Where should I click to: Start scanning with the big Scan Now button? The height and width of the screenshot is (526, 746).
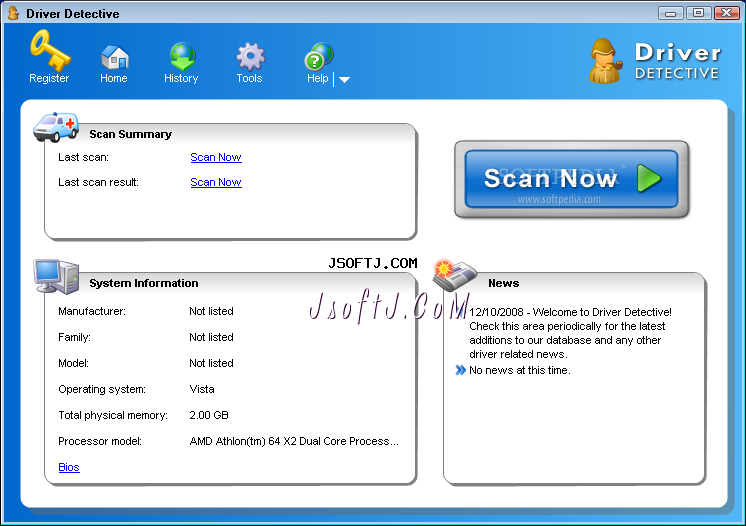571,179
